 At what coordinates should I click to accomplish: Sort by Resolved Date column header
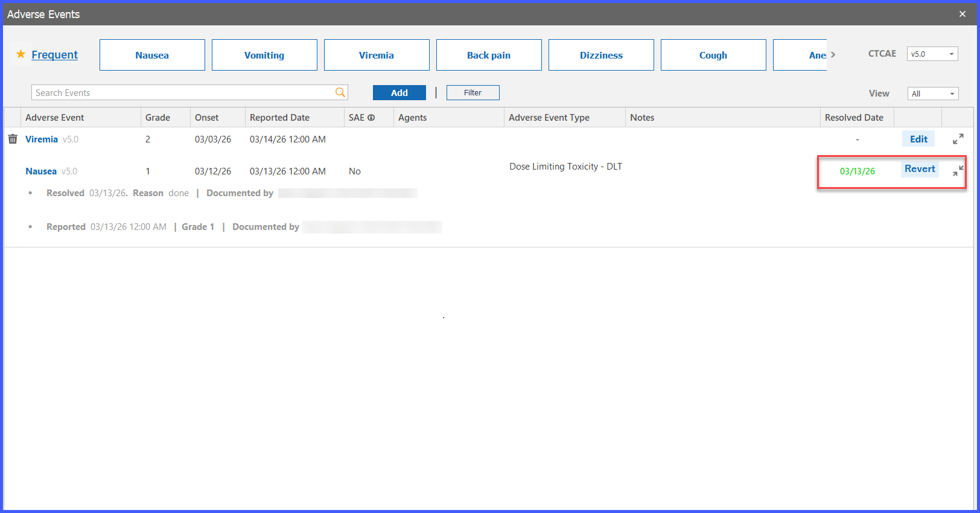[854, 118]
